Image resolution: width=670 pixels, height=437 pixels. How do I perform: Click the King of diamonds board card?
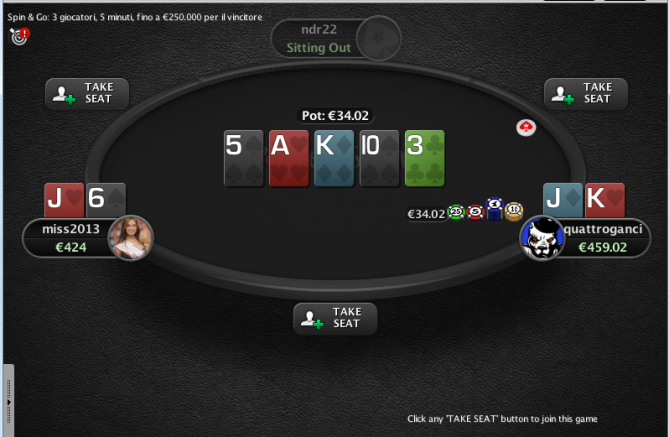334,158
